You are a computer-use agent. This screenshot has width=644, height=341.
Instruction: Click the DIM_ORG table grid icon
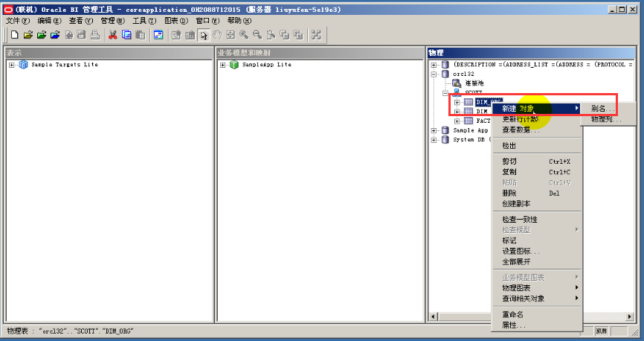(468, 102)
